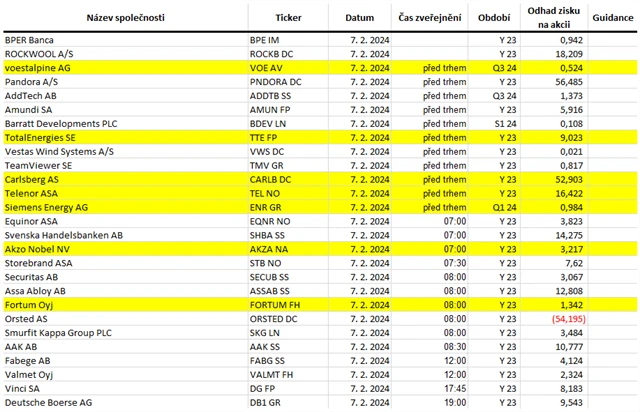
Task: Select the Q1 24 period cell
Action: 502,207
